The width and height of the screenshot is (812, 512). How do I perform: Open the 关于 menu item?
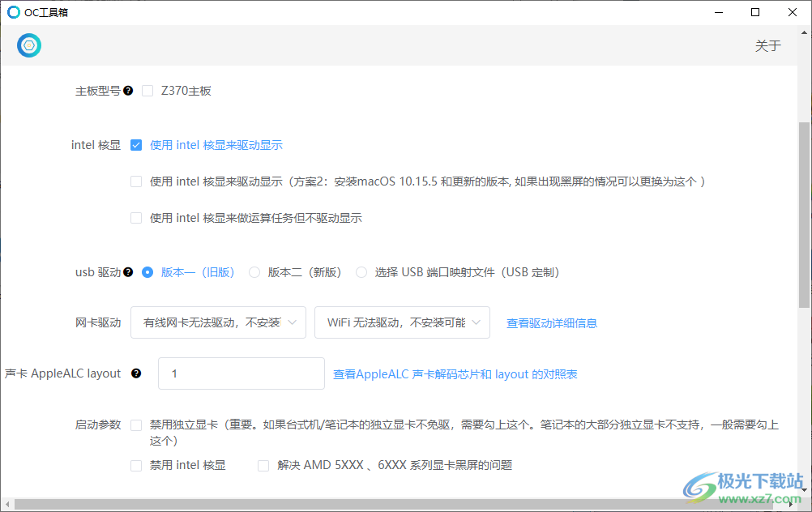767,45
